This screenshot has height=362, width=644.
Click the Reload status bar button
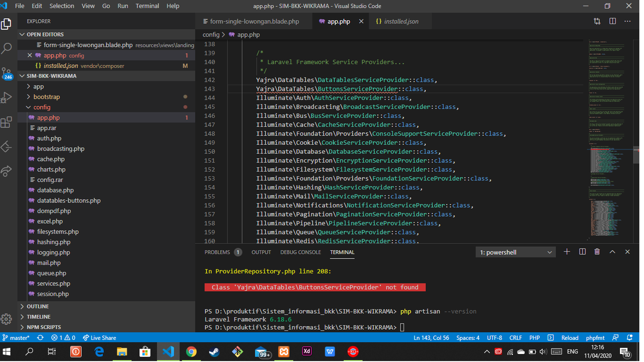(570, 338)
